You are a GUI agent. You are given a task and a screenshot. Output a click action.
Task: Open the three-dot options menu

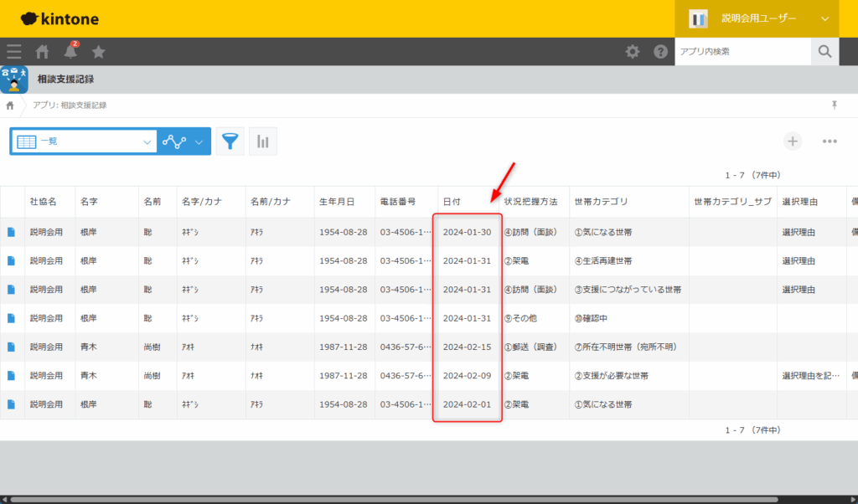coord(830,141)
